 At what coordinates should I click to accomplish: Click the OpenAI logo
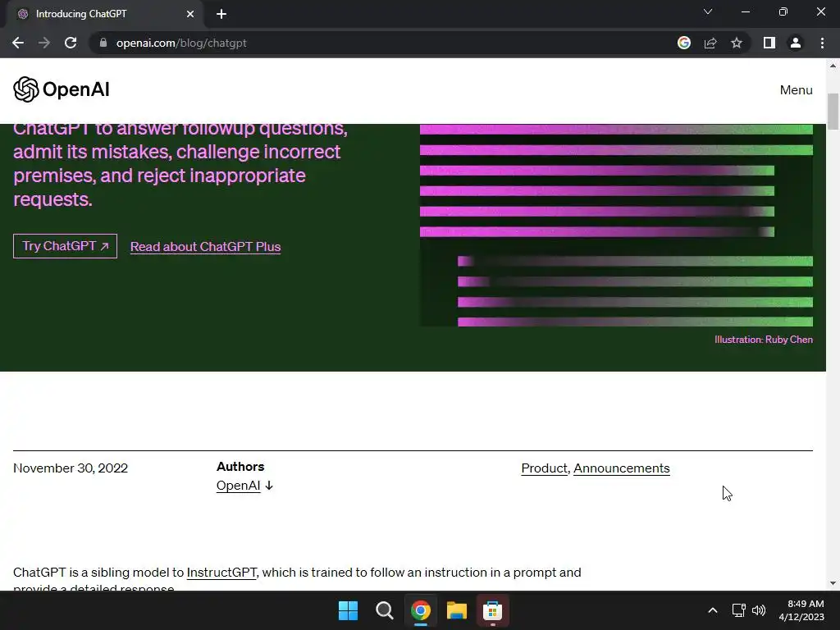coord(61,89)
